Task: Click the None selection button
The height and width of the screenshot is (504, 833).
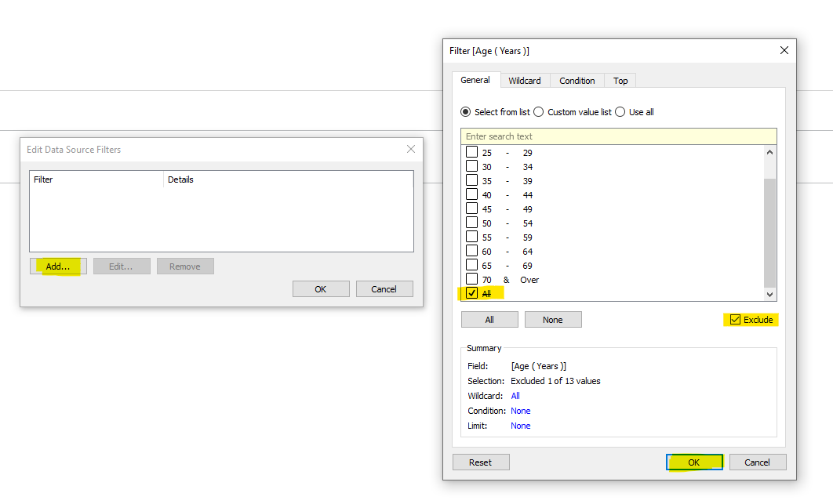Action: click(x=553, y=320)
